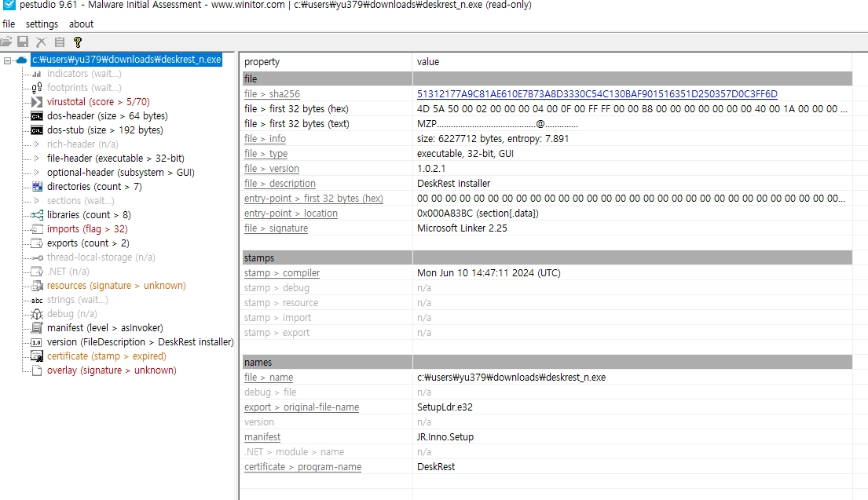Select optional-header (subsystem > GUI) node
Screen dimensions: 868x500
click(x=121, y=173)
